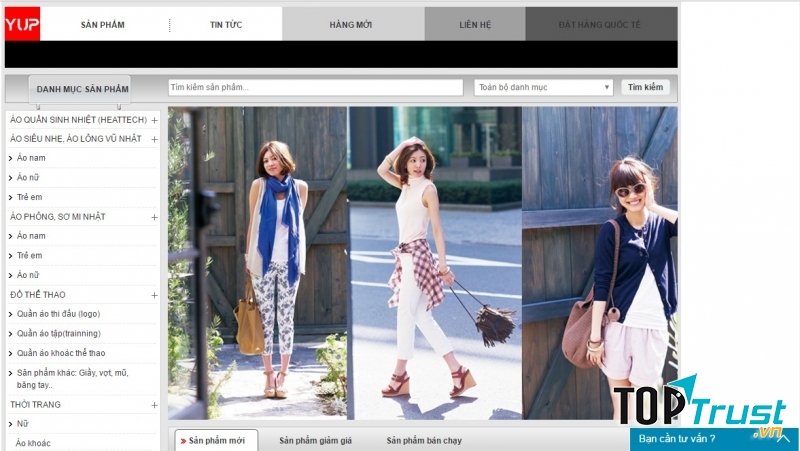Select Quần áo thi đấu (logo)
Screen dimensions: 800x451
(x=58, y=314)
